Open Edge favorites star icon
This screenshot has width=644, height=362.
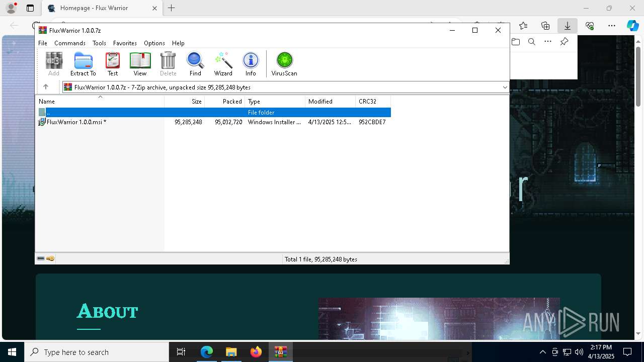[523, 26]
